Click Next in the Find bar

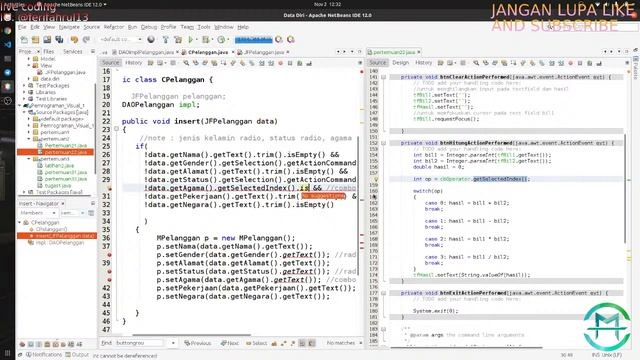click(x=230, y=343)
